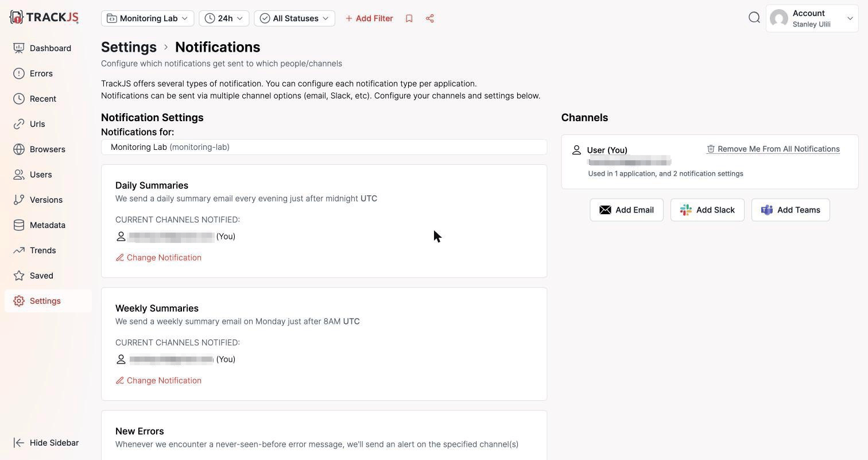Click the Weekly Summaries heading
Screen dimensions: 868x460
click(157, 308)
